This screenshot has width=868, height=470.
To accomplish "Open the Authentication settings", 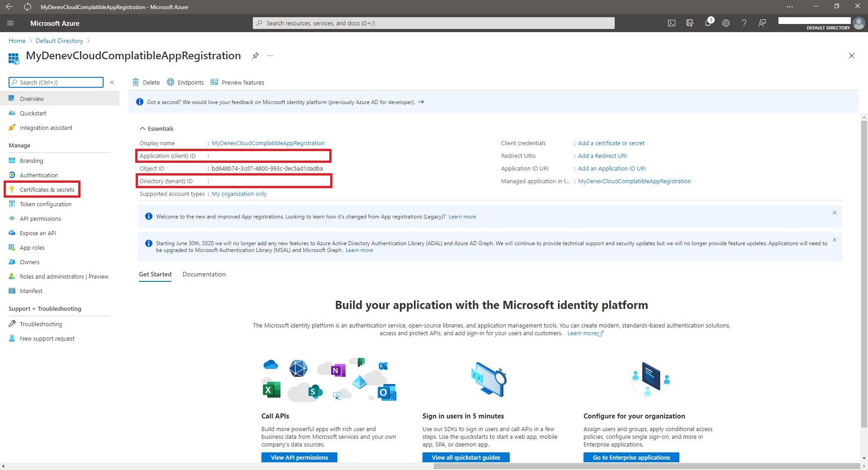I will pos(39,175).
